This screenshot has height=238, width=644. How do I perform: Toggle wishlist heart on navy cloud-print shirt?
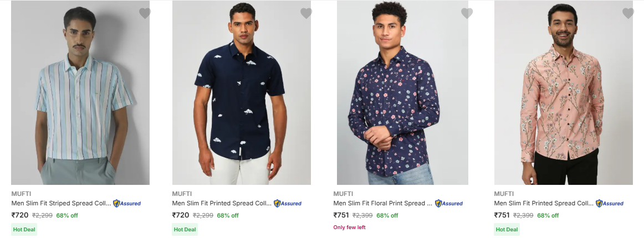pyautogui.click(x=306, y=13)
